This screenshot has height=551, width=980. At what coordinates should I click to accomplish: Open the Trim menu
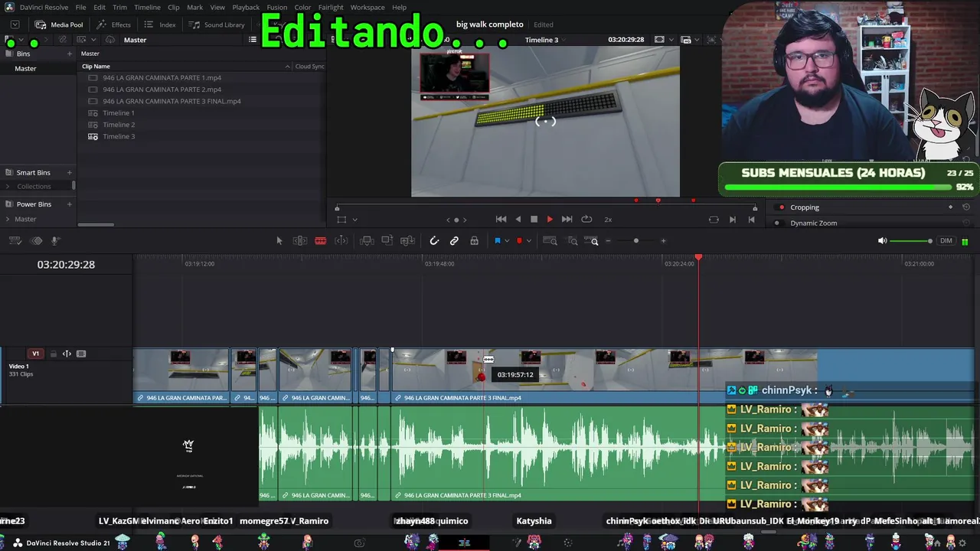point(119,8)
